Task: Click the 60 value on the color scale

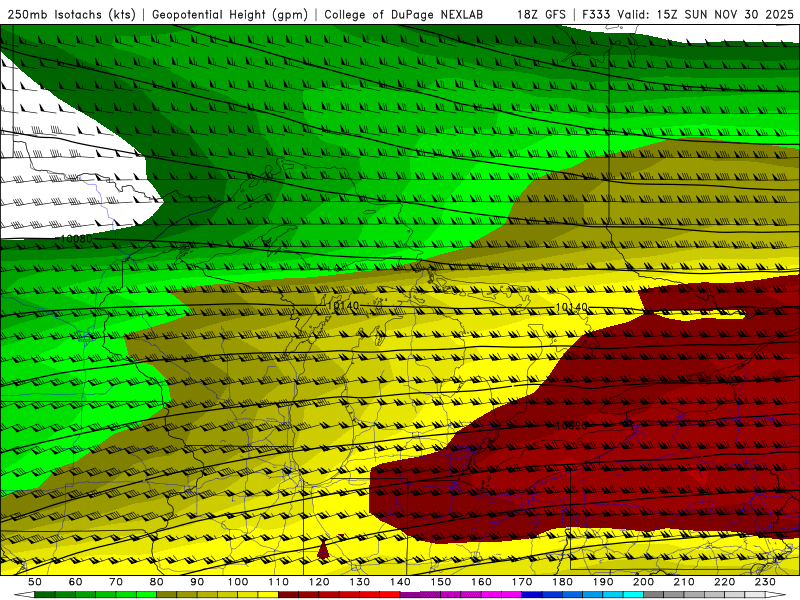Action: [x=75, y=582]
